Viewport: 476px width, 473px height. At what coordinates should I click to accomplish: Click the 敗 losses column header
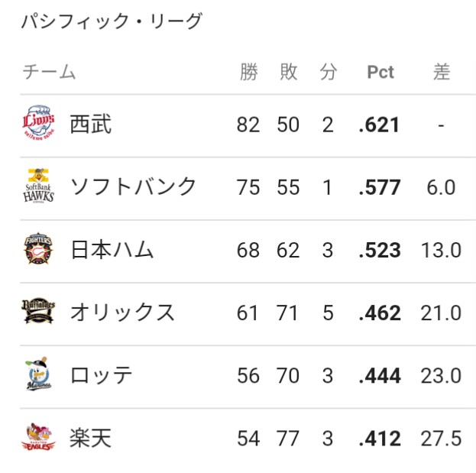pos(288,72)
